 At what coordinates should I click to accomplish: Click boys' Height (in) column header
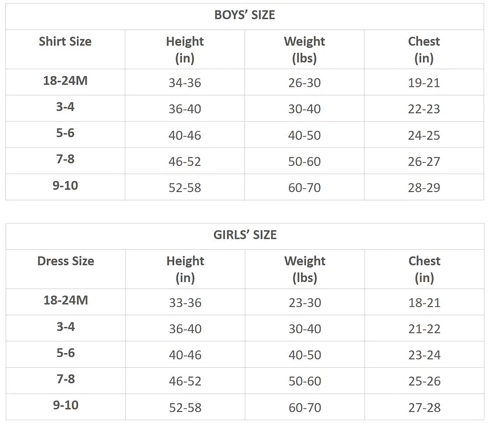185,49
